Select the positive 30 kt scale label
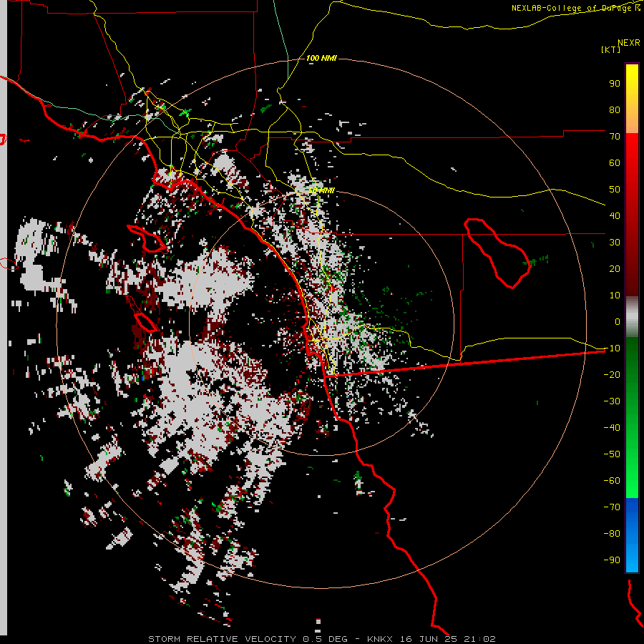This screenshot has height=644, width=644. pos(615,243)
